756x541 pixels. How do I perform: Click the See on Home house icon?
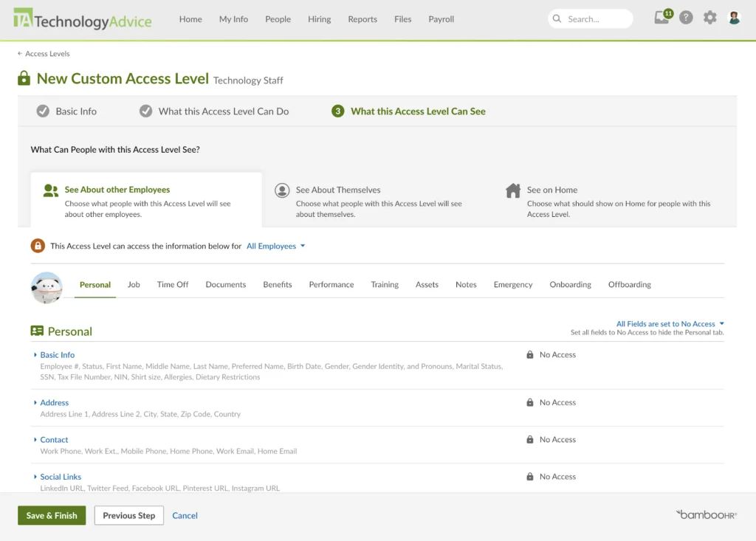click(x=513, y=190)
